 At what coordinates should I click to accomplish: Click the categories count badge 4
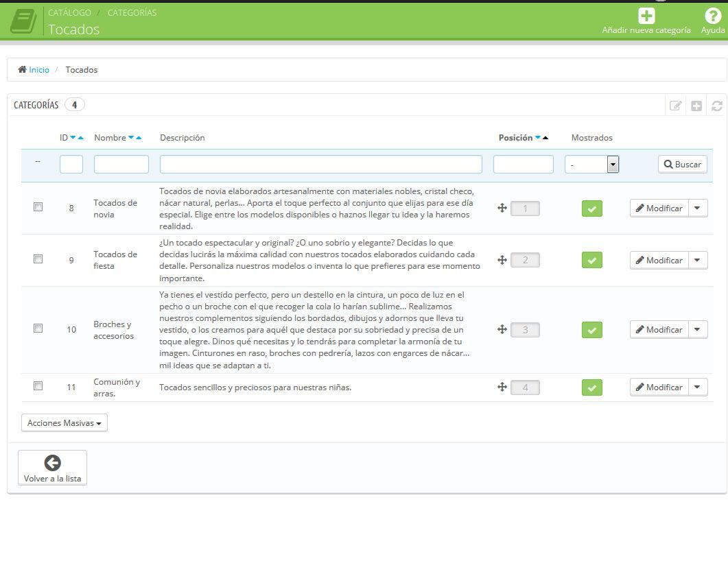pyautogui.click(x=74, y=104)
